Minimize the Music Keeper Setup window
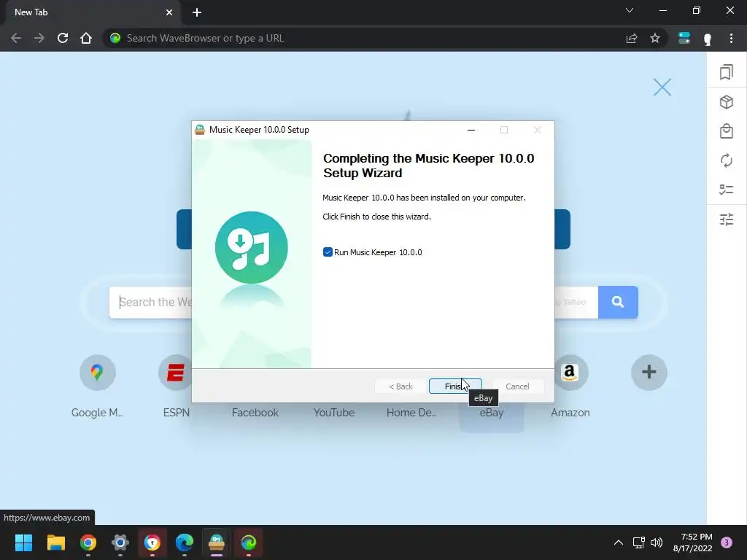Viewport: 747px width, 560px height. point(471,130)
